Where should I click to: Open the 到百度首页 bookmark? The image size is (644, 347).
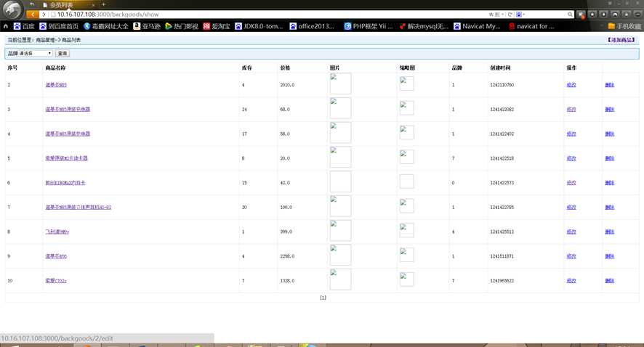(x=59, y=26)
